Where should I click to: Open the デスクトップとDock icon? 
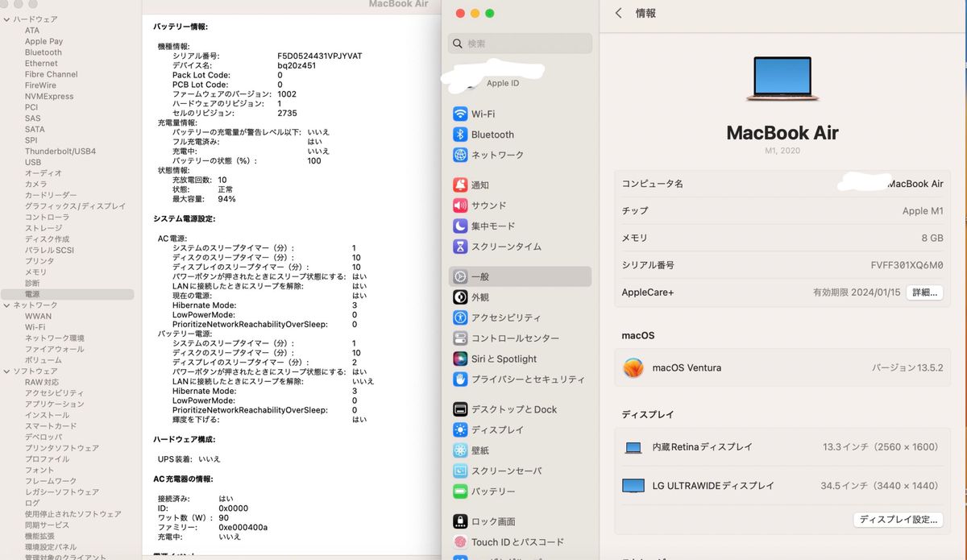[460, 409]
